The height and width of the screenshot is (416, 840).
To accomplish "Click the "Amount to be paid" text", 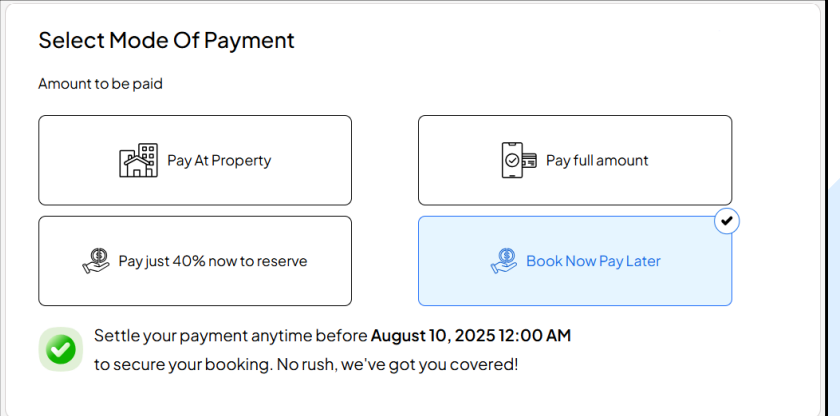I will 100,84.
